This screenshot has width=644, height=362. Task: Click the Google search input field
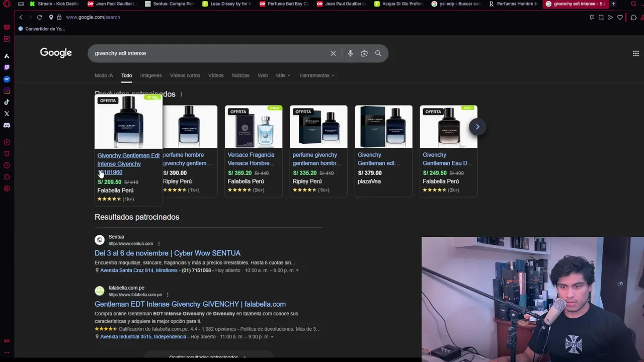(210, 53)
